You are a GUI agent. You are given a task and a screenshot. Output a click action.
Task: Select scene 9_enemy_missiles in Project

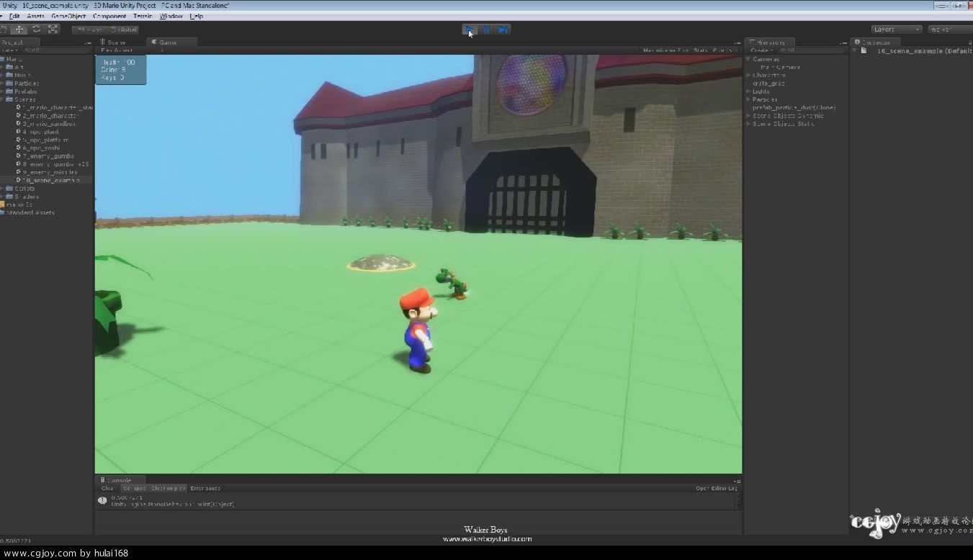50,172
